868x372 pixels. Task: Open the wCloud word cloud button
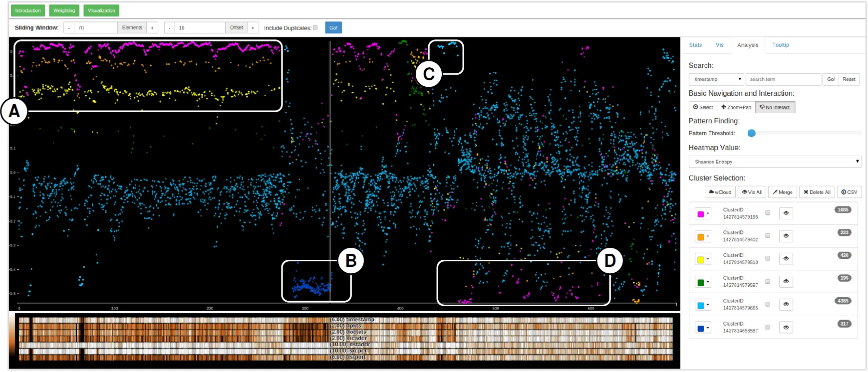tap(720, 192)
